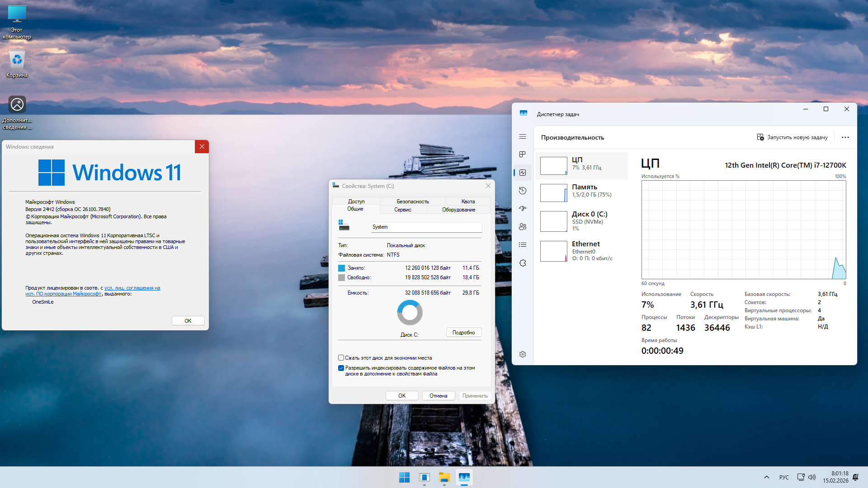Click the Запустить новую задачу button
This screenshot has height=488, width=868.
click(x=793, y=137)
